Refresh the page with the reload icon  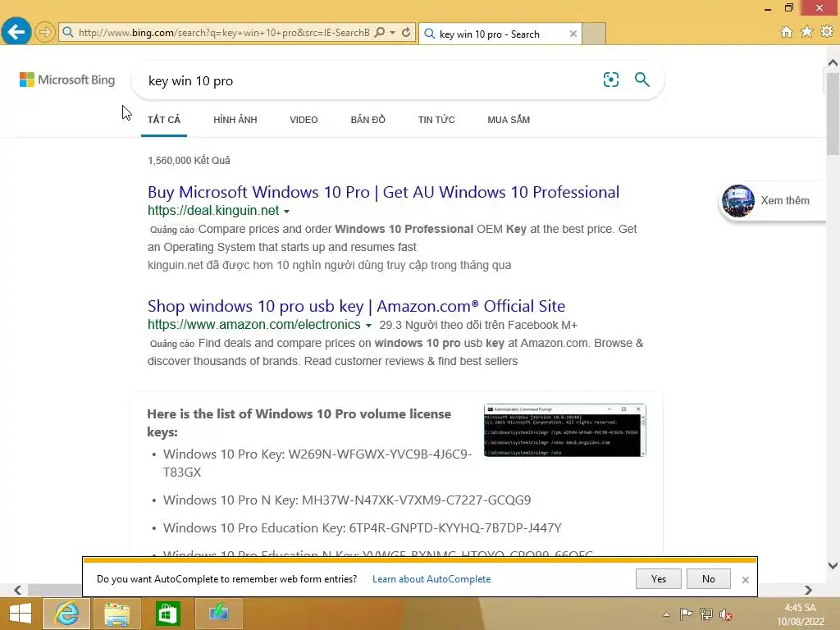coord(406,33)
